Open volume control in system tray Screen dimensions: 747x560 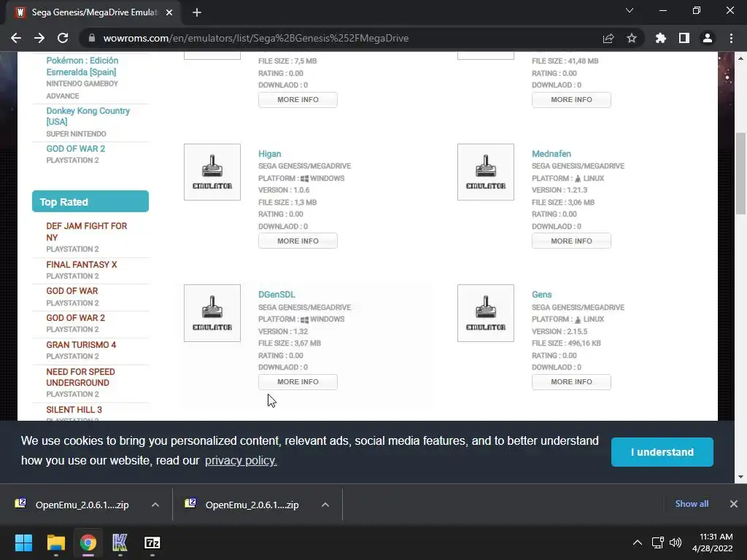(x=675, y=542)
